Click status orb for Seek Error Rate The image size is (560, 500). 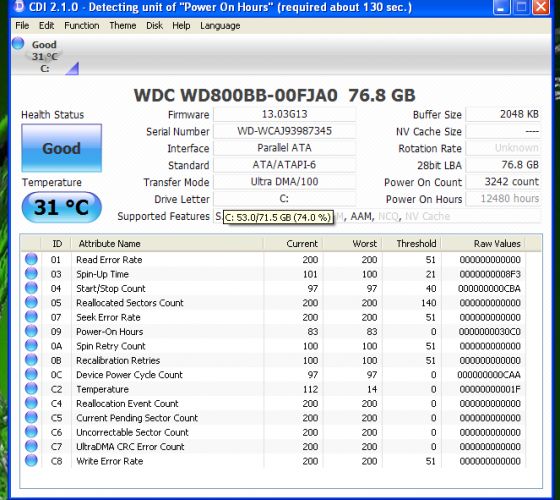[x=31, y=317]
